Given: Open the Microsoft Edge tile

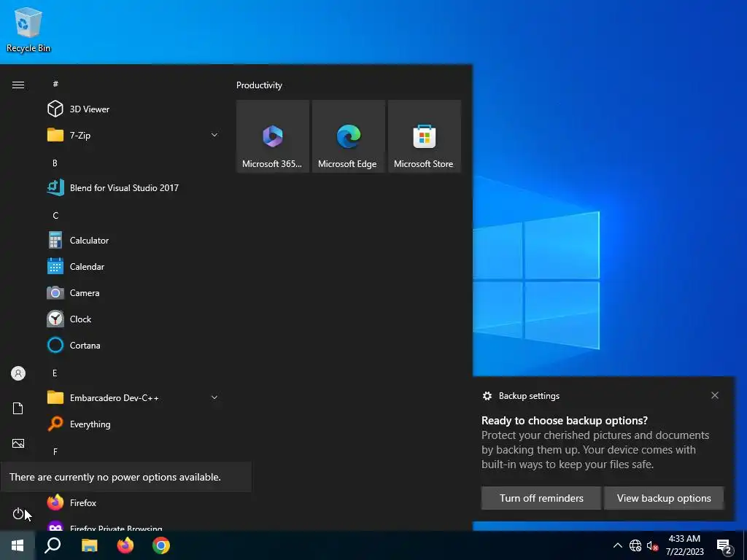Looking at the screenshot, I should (x=348, y=136).
